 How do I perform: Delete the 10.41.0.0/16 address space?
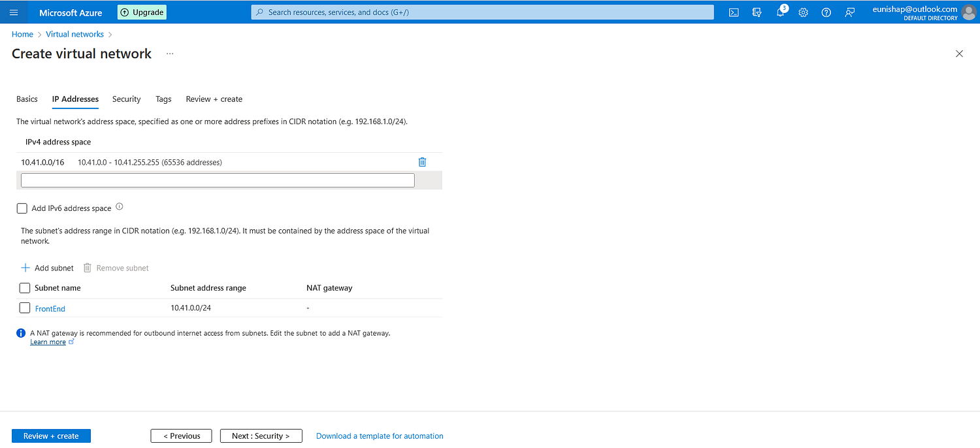[x=422, y=162]
